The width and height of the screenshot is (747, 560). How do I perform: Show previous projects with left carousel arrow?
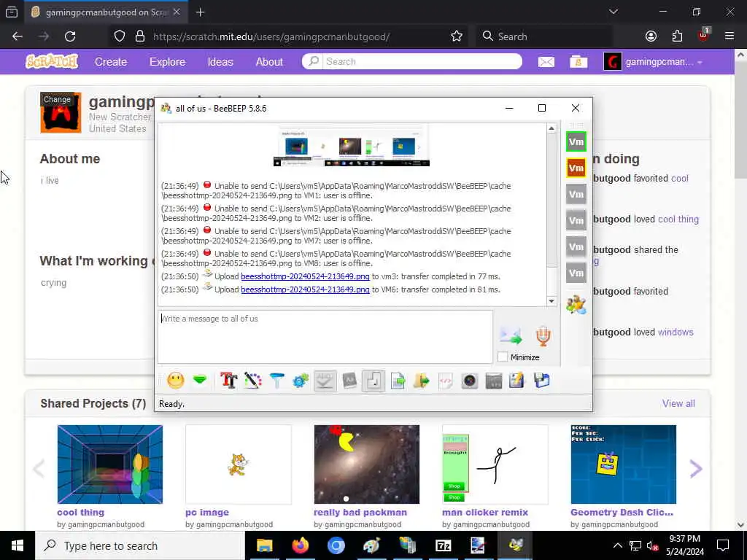[39, 469]
